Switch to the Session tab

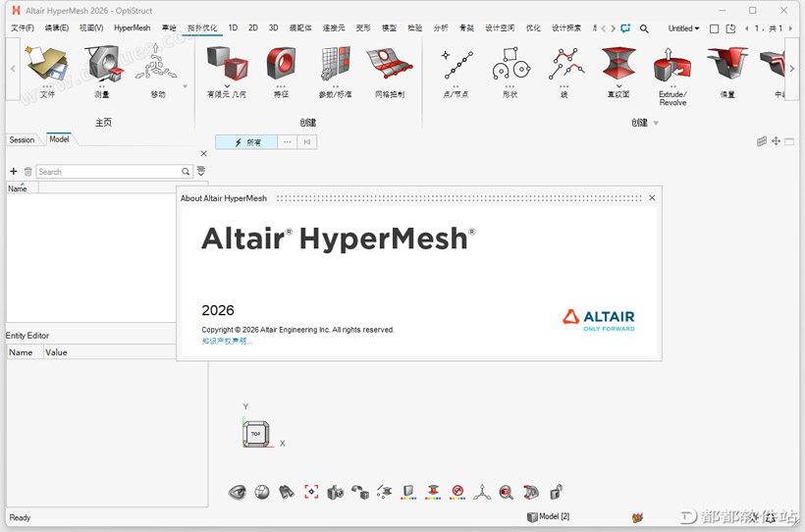click(x=22, y=139)
